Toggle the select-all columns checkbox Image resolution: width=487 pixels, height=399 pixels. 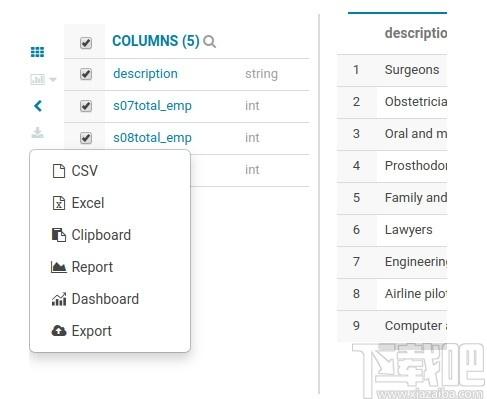[86, 43]
